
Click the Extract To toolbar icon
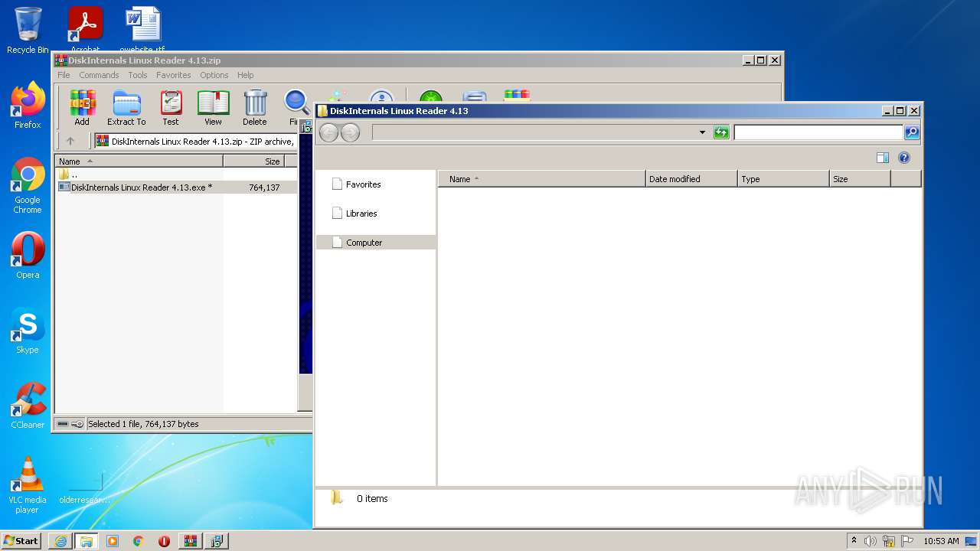click(x=126, y=108)
